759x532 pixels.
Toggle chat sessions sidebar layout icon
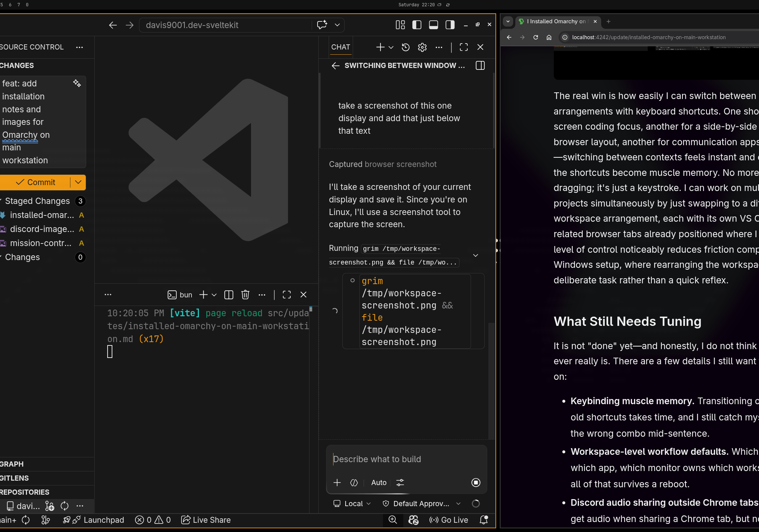[480, 66]
